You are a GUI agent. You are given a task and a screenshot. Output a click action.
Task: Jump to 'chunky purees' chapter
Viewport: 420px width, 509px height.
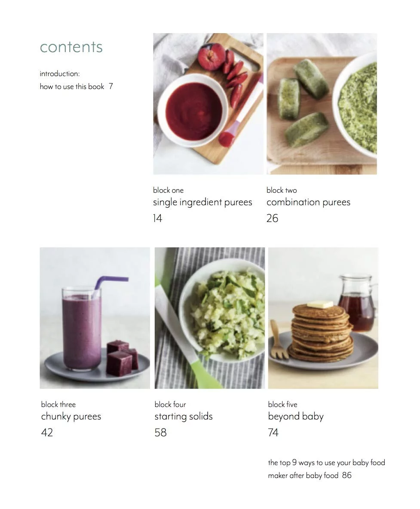[71, 417]
